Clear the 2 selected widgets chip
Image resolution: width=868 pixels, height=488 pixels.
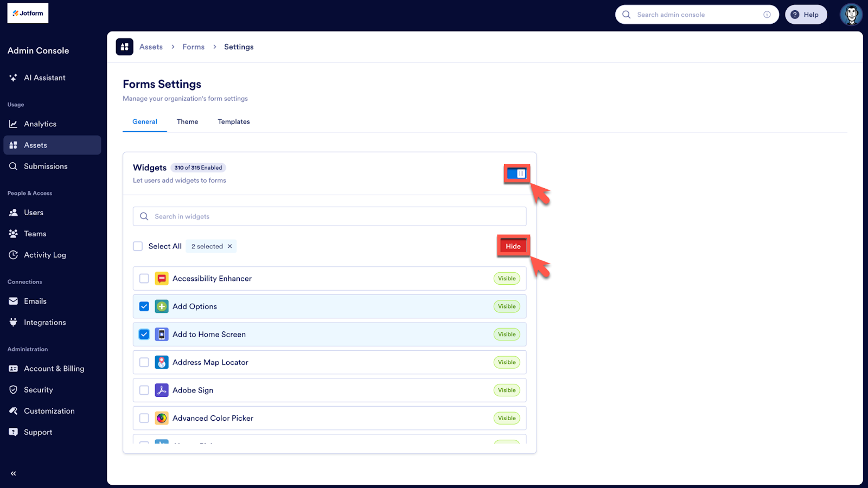click(230, 246)
